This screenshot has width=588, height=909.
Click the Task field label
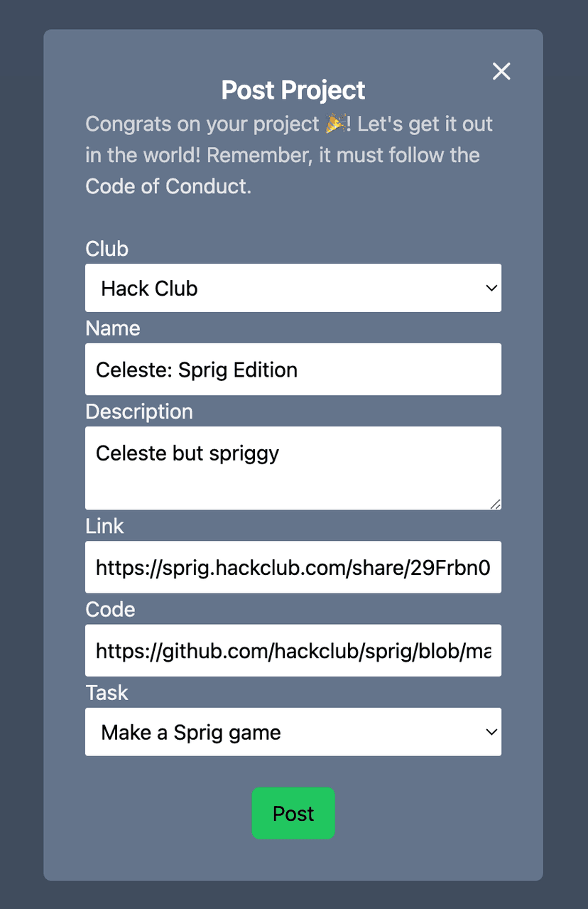click(x=107, y=692)
